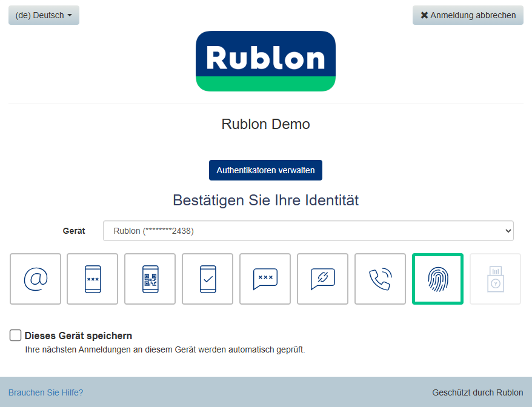Image resolution: width=532 pixels, height=407 pixels.
Task: Open the Brauchen Sie Hilfe? link
Action: point(45,392)
